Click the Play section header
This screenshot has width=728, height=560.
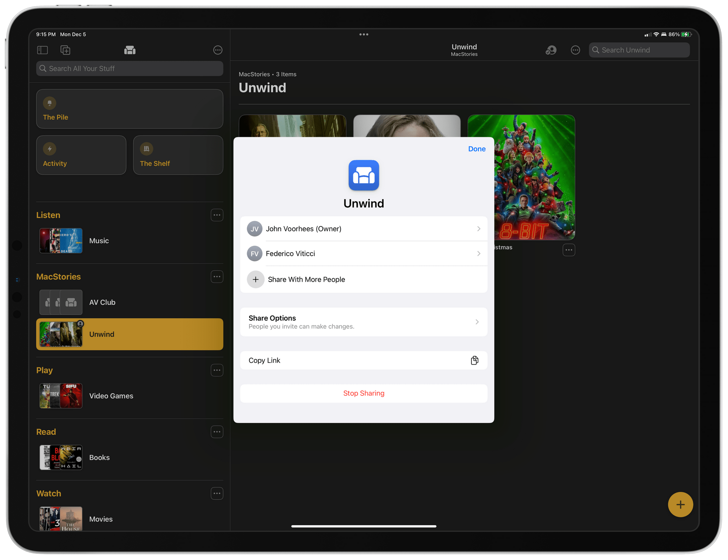pyautogui.click(x=44, y=370)
